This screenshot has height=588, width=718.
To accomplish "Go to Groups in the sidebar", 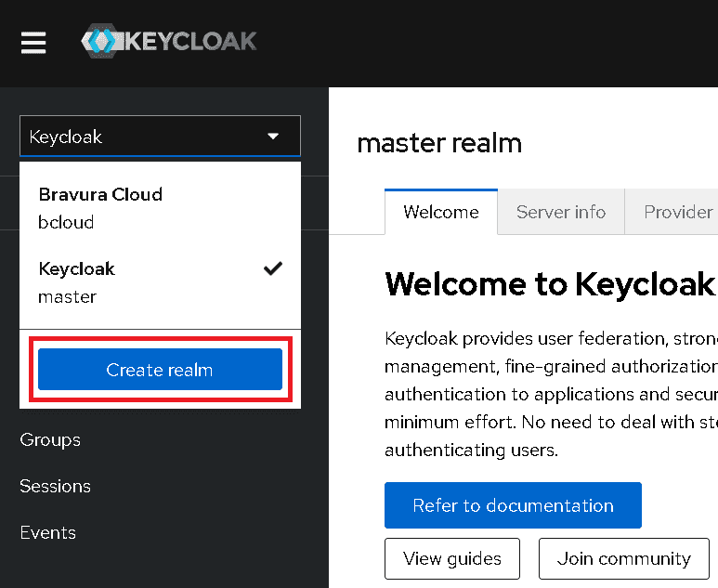I will point(50,439).
